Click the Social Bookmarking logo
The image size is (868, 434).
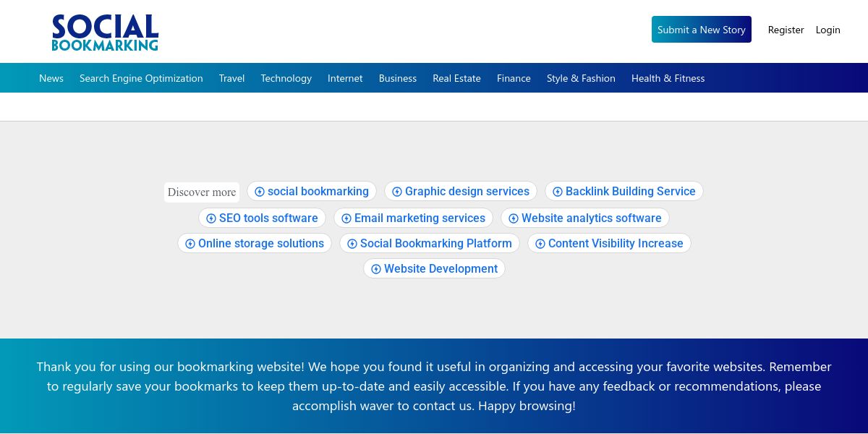(x=105, y=33)
